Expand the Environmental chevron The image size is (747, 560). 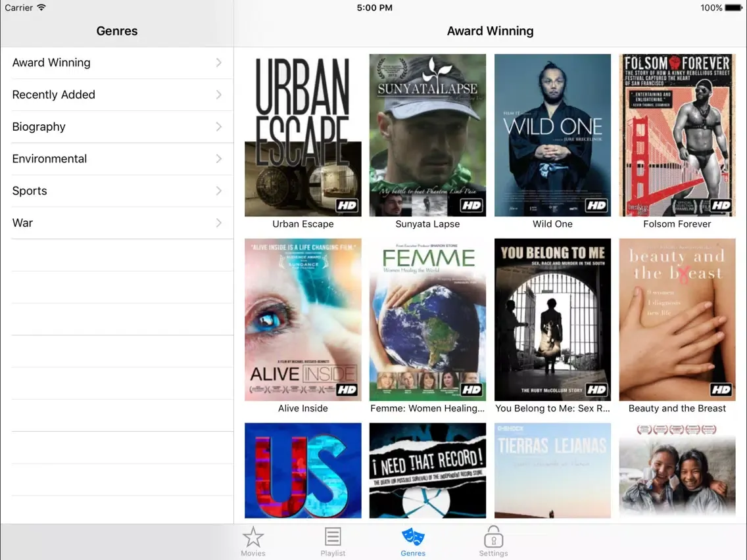click(219, 158)
